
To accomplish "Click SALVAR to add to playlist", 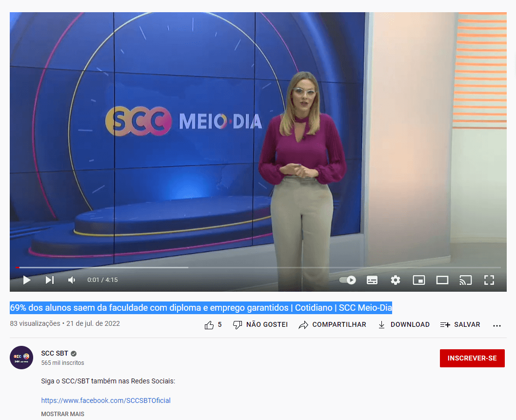I will [x=460, y=325].
